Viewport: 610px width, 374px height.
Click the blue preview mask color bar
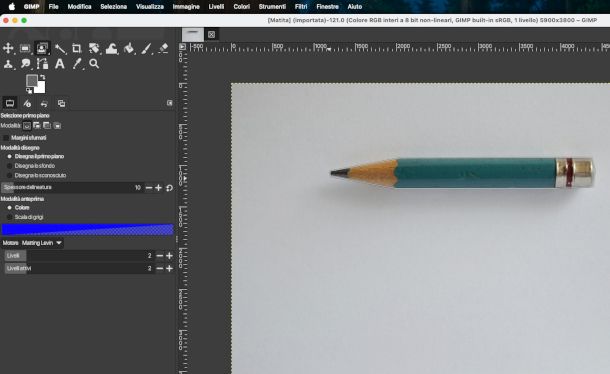pyautogui.click(x=88, y=230)
